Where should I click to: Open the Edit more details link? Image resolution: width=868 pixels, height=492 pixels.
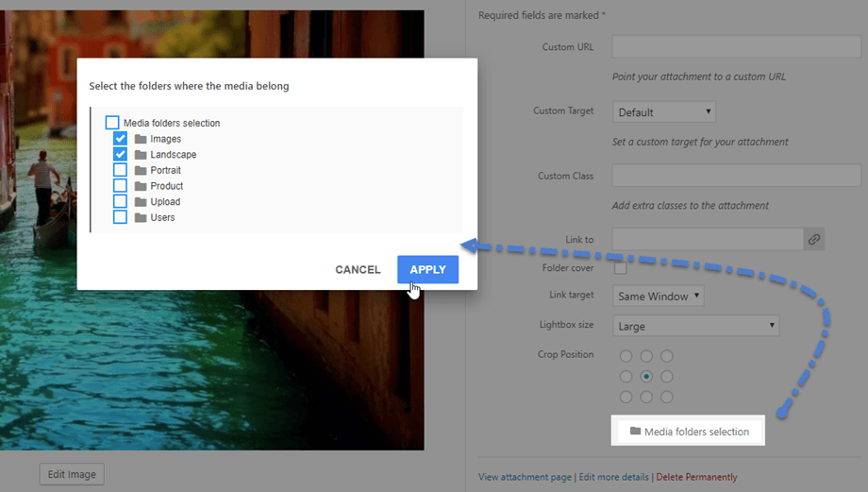[613, 477]
